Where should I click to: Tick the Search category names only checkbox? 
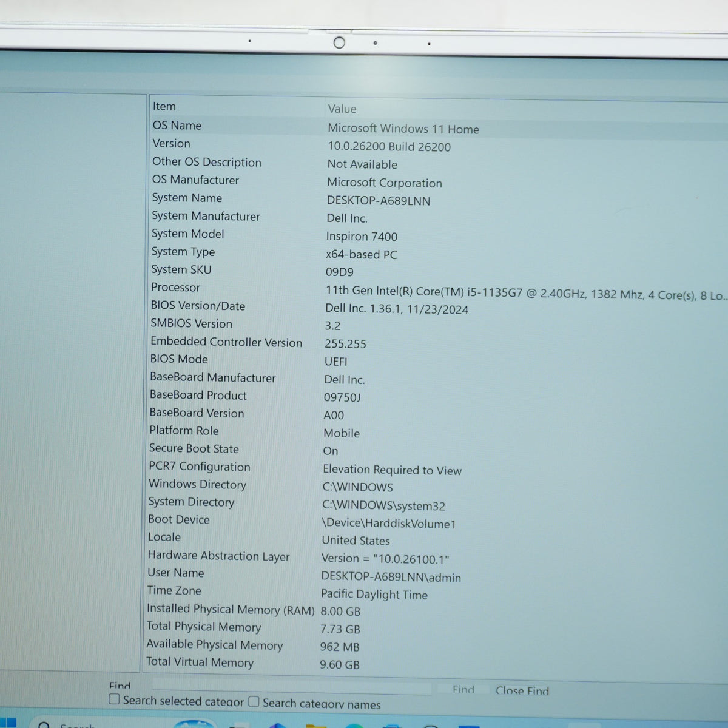coord(254,701)
